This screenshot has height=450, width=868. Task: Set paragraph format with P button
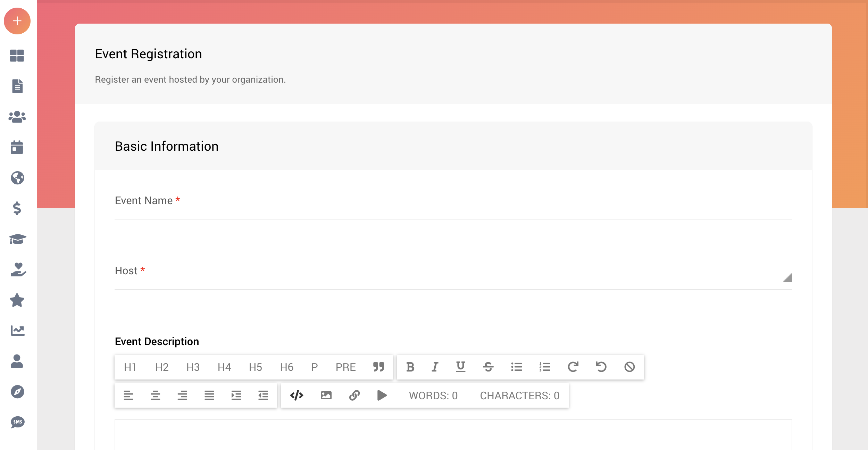(x=315, y=367)
